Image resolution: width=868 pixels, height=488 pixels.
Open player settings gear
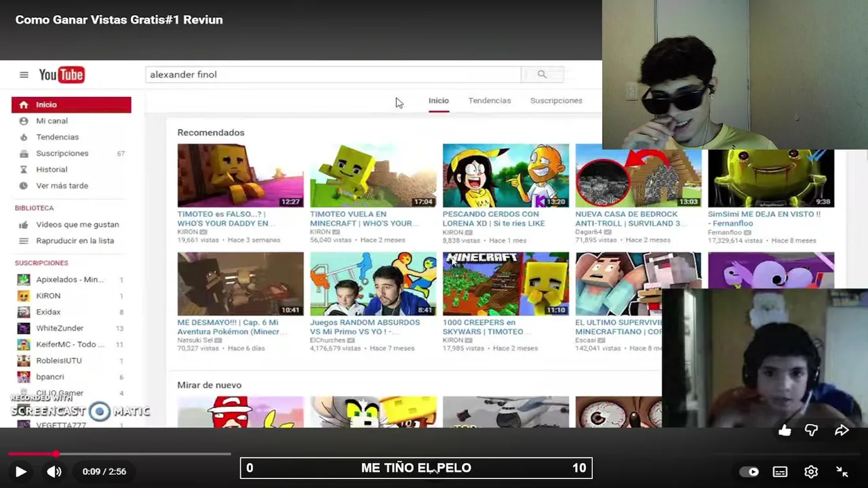click(811, 472)
